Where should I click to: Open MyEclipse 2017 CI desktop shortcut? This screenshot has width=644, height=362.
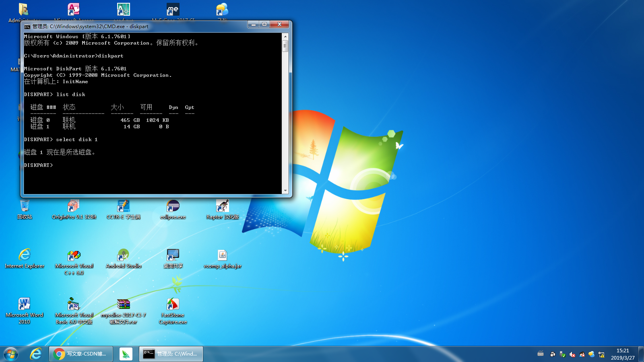click(x=173, y=9)
